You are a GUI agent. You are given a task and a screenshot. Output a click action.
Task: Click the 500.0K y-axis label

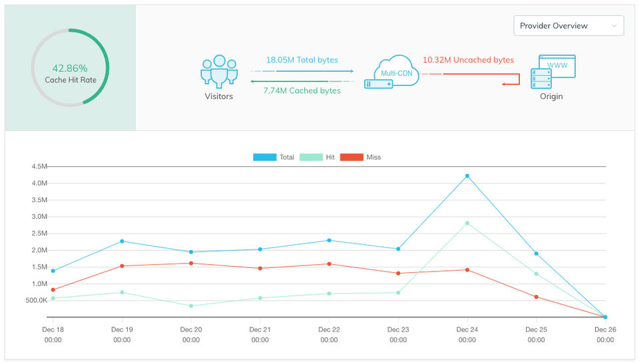37,300
